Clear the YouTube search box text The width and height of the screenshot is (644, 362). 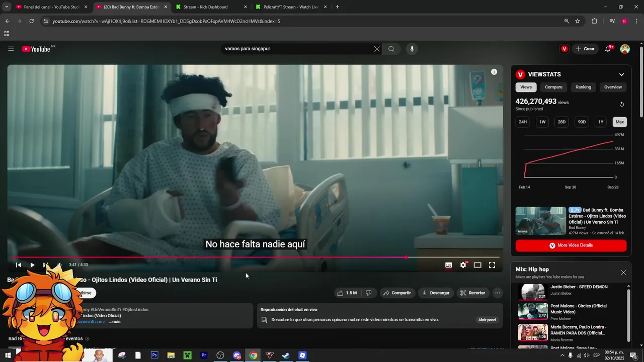pos(376,49)
